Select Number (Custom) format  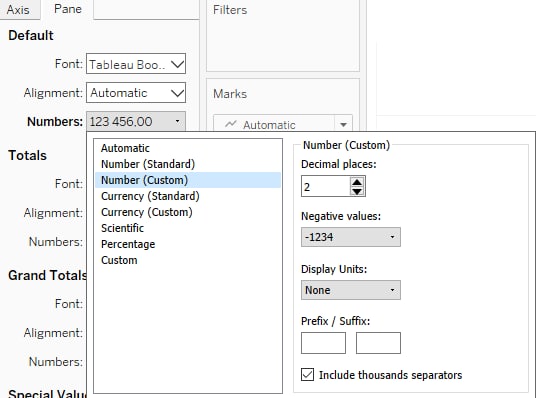point(188,180)
